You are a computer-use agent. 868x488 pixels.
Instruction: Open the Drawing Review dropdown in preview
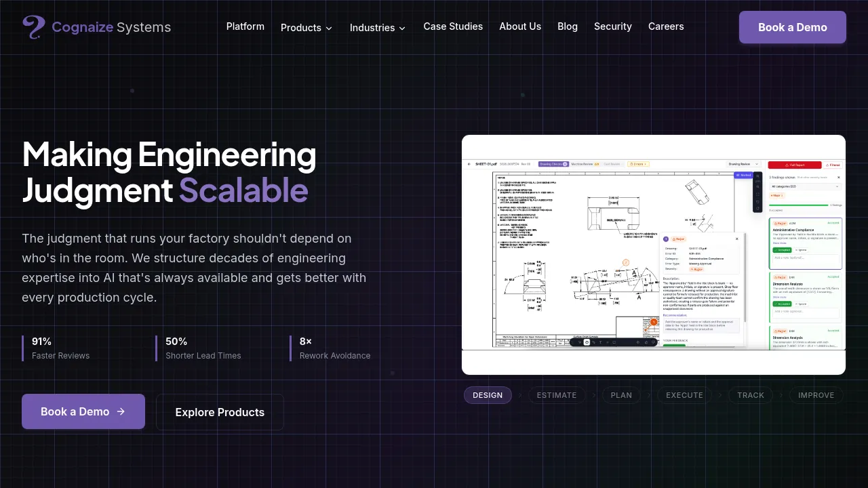coord(745,164)
